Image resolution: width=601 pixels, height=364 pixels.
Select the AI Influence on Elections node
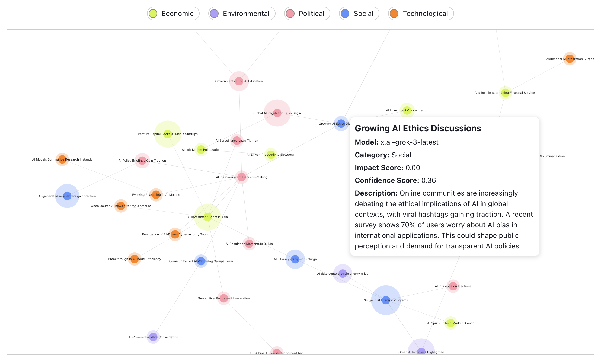click(453, 286)
